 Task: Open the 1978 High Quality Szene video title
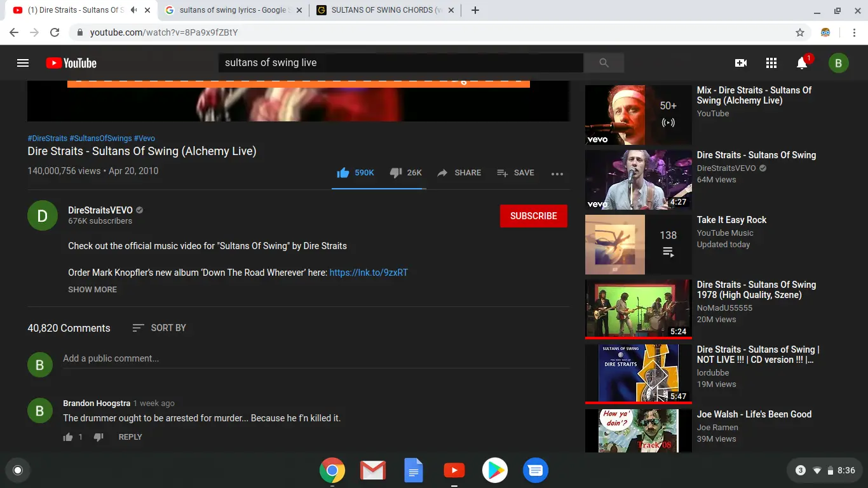(x=756, y=290)
